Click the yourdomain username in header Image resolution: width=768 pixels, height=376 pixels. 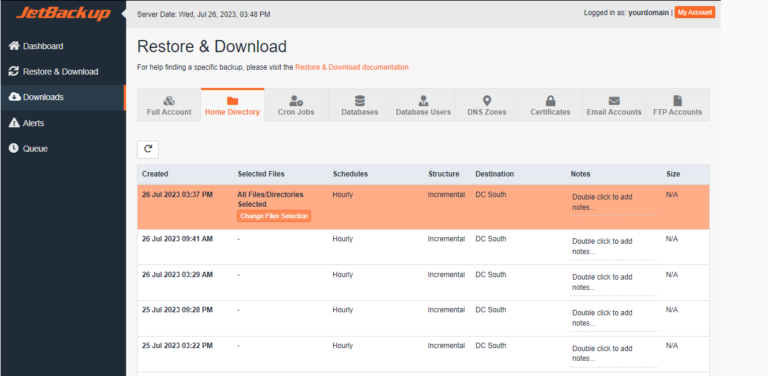648,13
